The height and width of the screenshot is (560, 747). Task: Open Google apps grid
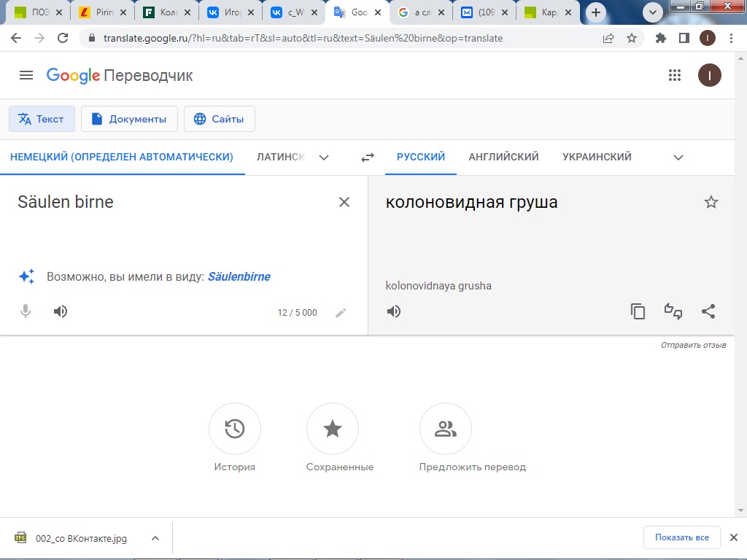click(675, 75)
